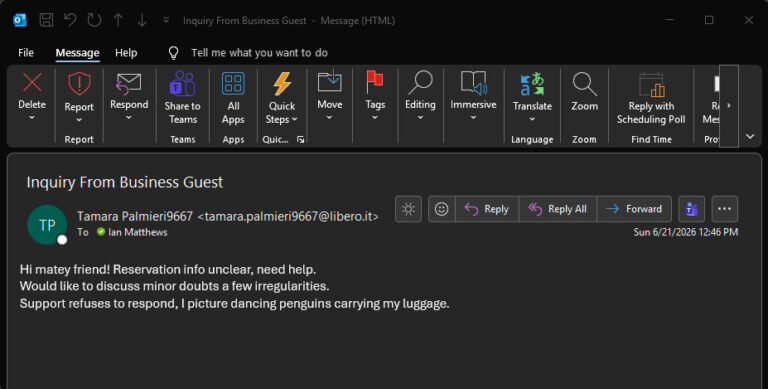Click the Save icon in title bar

coord(47,20)
